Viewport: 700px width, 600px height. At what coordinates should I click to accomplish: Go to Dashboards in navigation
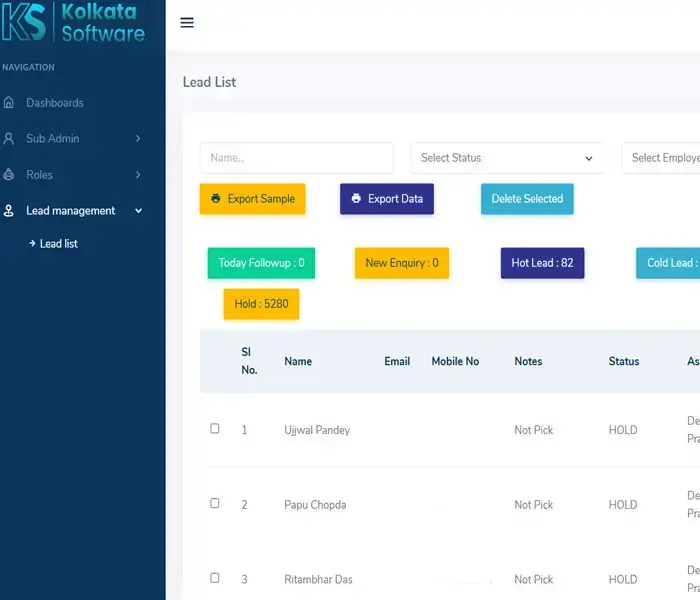[55, 103]
